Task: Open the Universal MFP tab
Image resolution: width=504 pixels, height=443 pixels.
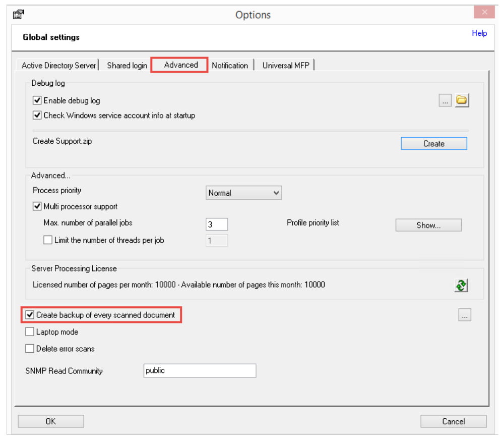Action: (286, 65)
